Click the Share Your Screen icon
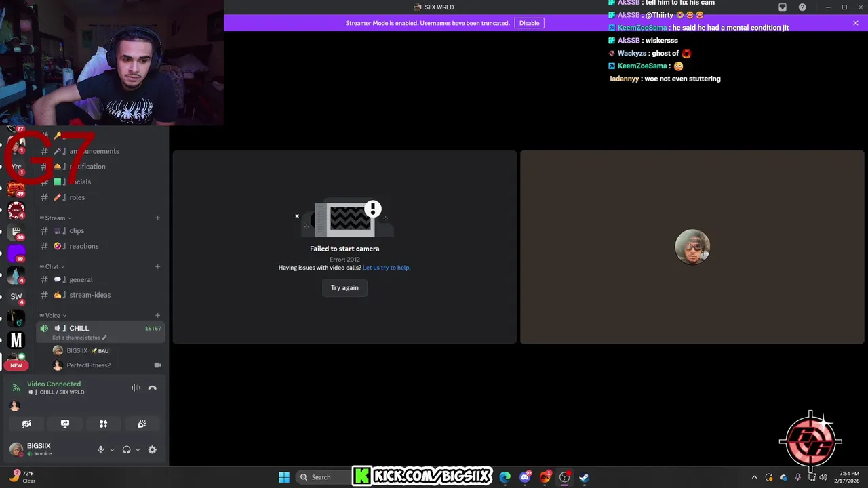The width and height of the screenshot is (868, 488). [x=65, y=424]
